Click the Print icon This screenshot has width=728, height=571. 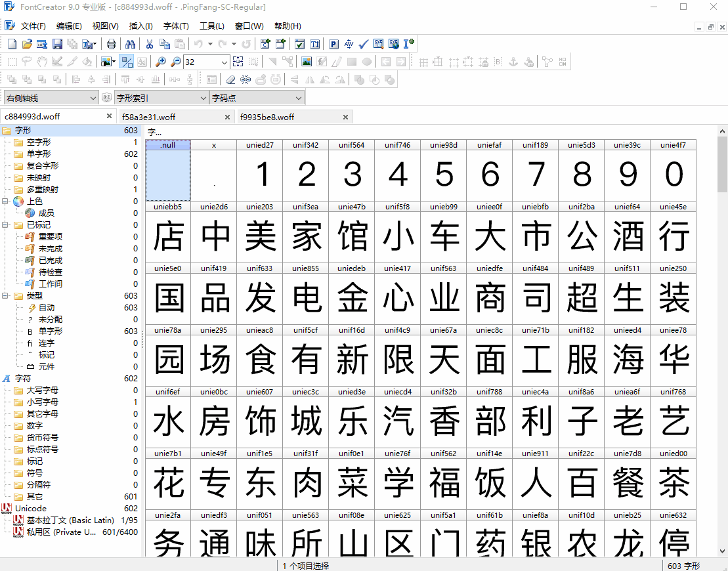[112, 44]
